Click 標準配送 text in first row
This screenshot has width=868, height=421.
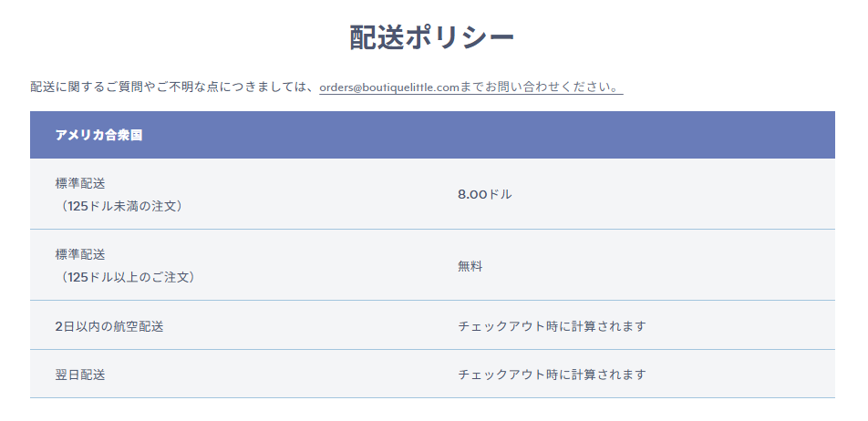tap(80, 184)
